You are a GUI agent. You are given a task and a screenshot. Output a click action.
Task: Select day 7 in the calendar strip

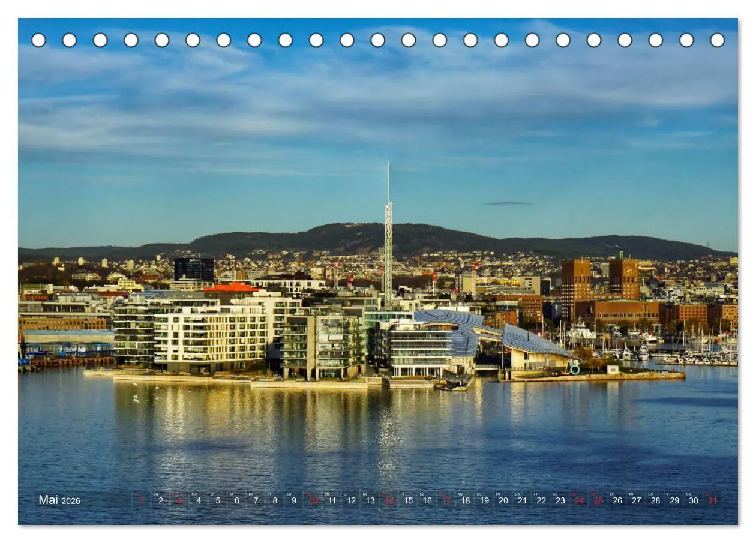[256, 500]
